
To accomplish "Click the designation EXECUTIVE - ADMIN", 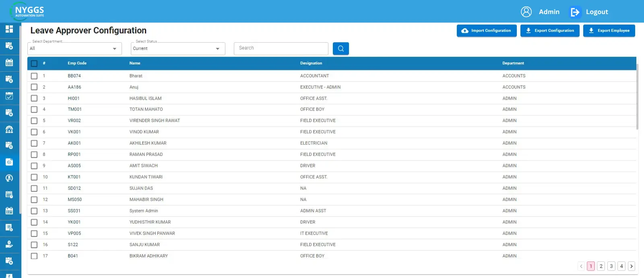I will (320, 87).
